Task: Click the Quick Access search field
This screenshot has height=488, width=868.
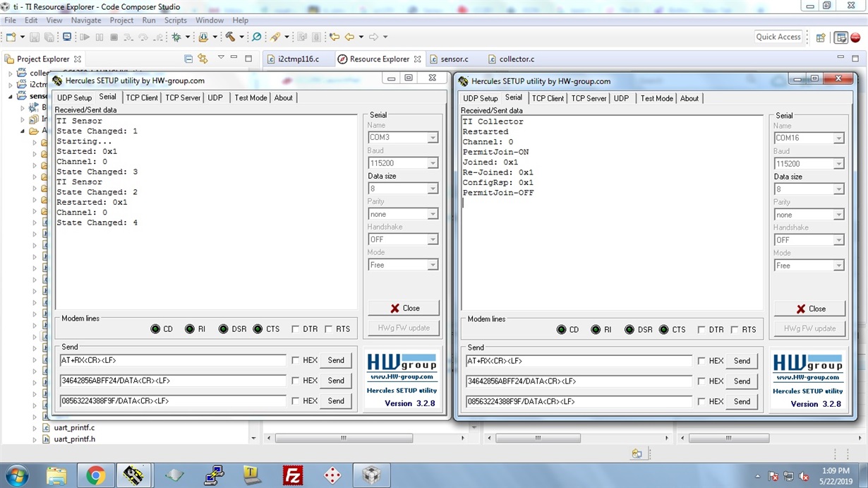Action: click(778, 37)
